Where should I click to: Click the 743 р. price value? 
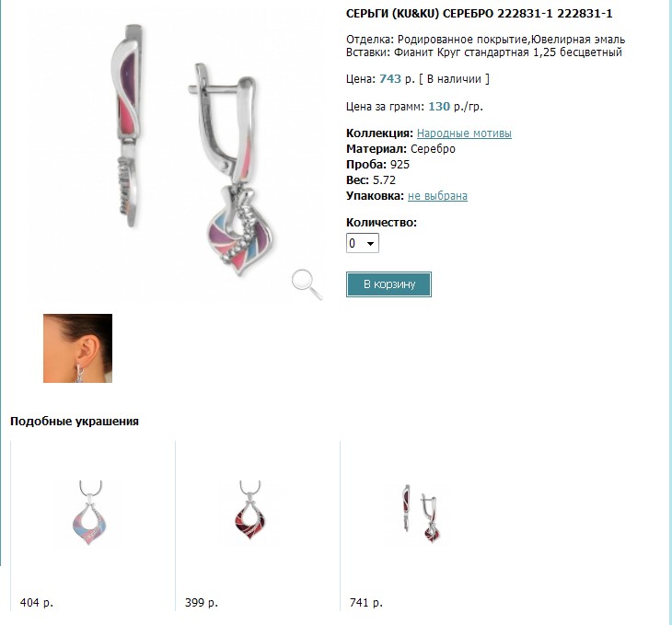[397, 79]
